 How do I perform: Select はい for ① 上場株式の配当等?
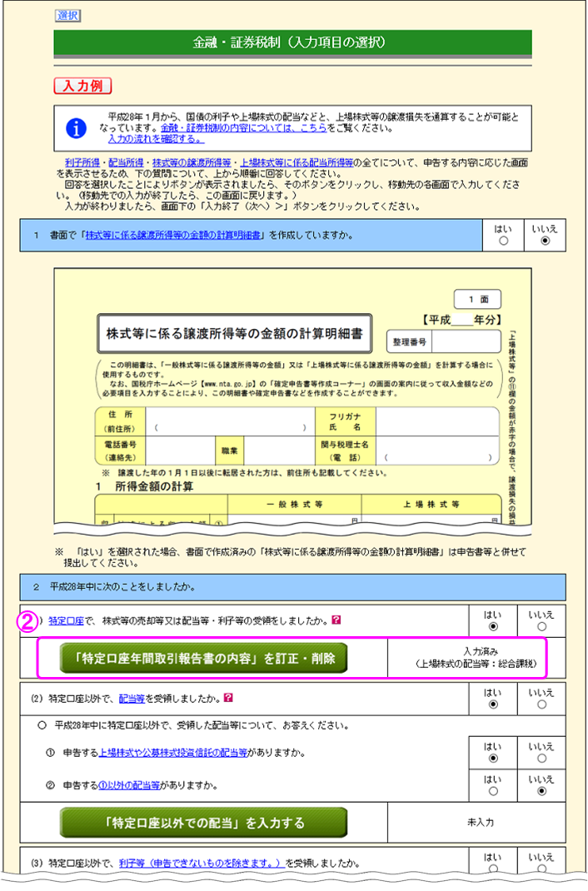click(x=492, y=759)
